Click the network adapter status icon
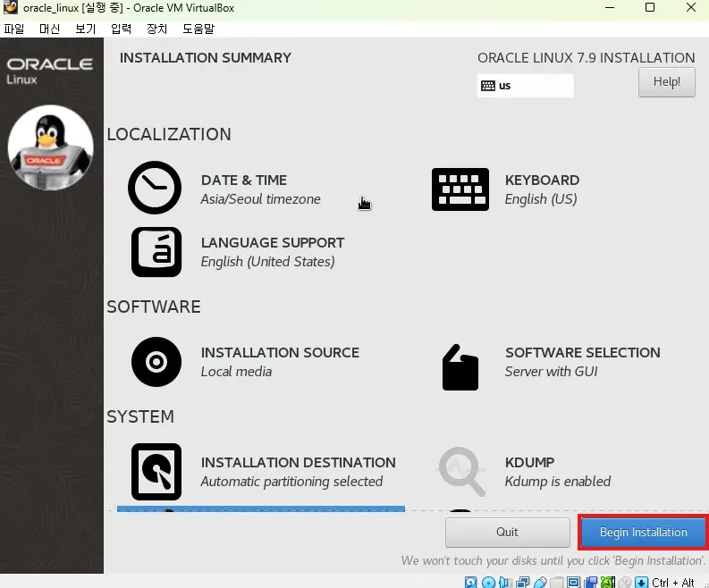 click(523, 582)
